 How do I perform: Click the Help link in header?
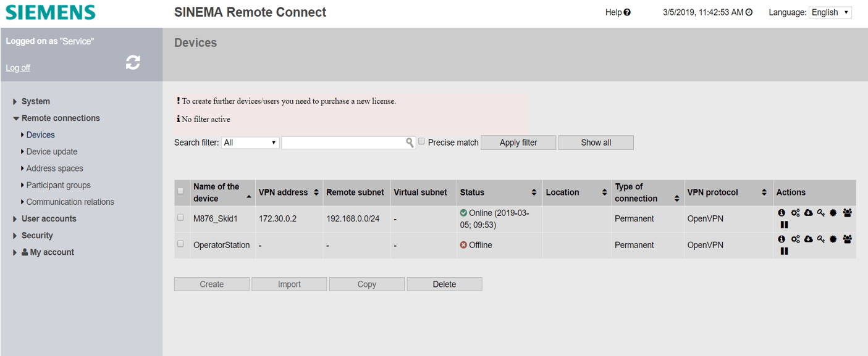point(613,12)
